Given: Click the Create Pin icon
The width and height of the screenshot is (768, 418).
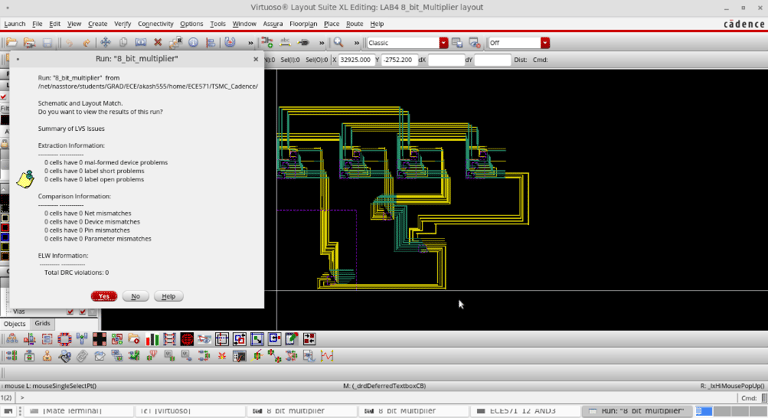Looking at the screenshot, I should tap(303, 43).
